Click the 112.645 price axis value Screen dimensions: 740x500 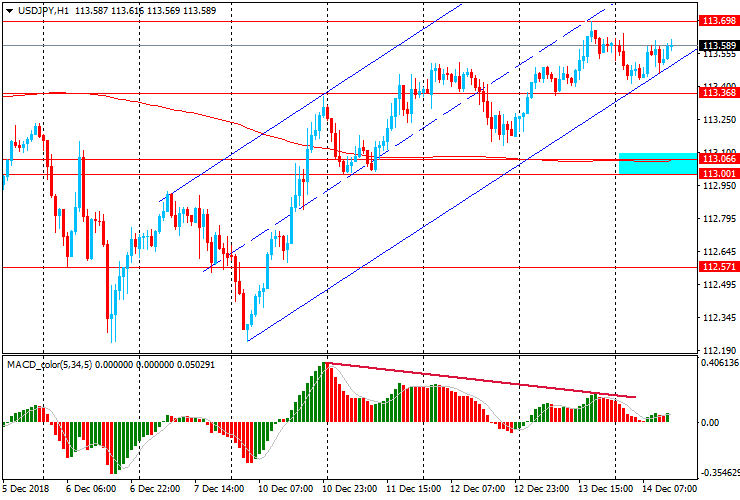[x=719, y=252]
